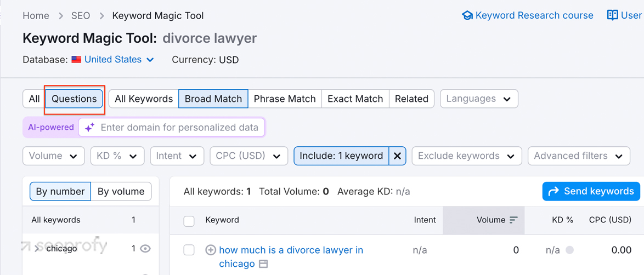Image resolution: width=644 pixels, height=275 pixels.
Task: Click the SERP features icon after 'chicago' keyword
Action: click(263, 264)
